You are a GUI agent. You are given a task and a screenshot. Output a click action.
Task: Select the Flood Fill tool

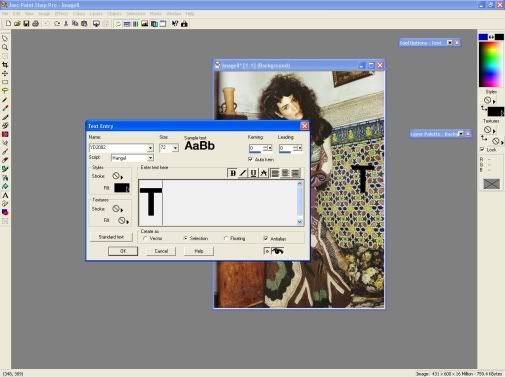click(x=5, y=186)
